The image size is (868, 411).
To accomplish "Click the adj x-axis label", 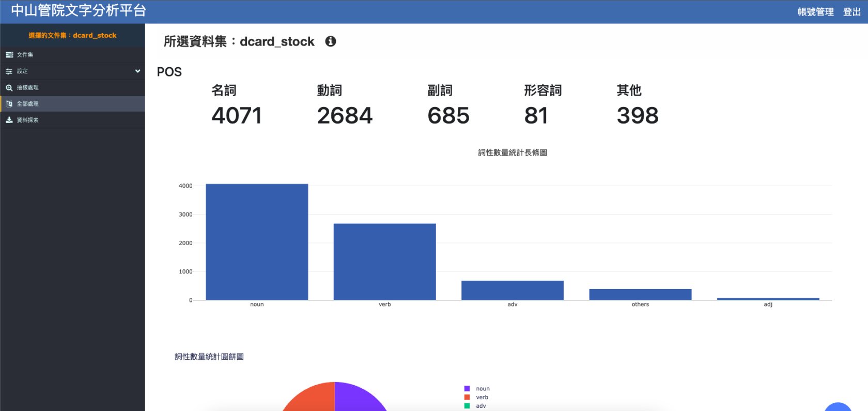I will (x=768, y=305).
